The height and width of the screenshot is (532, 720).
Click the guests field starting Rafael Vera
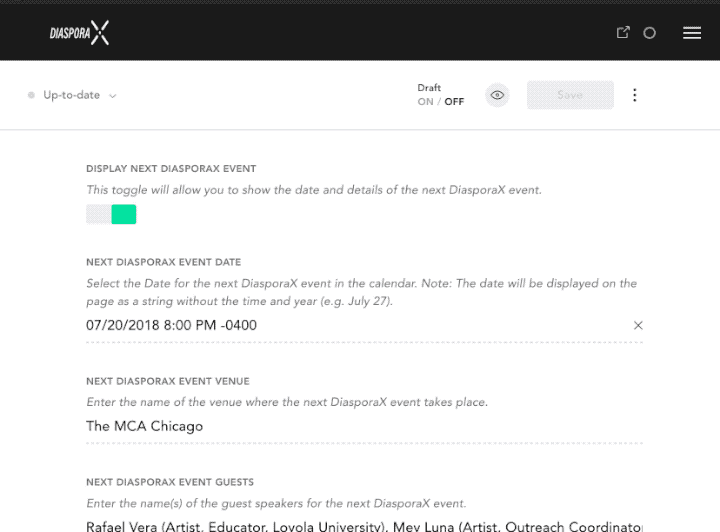coord(364,526)
